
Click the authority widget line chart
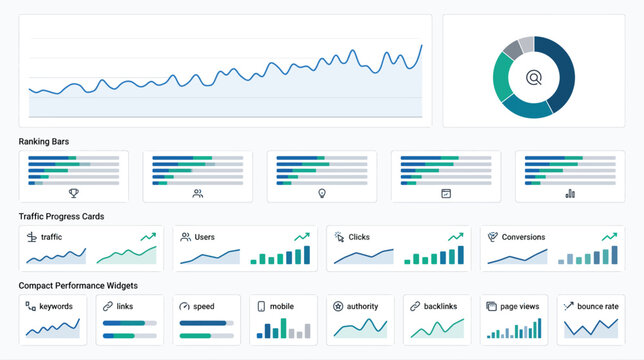point(360,328)
